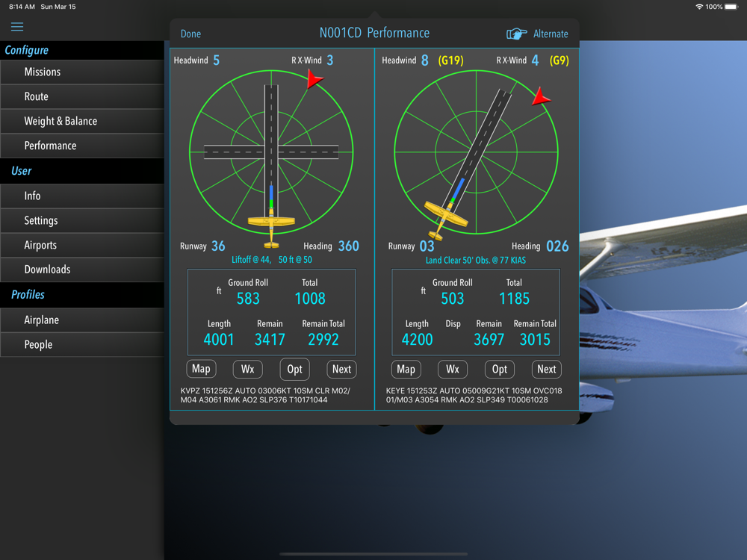Check the WiFi status icon
The height and width of the screenshot is (560, 747).
pyautogui.click(x=699, y=7)
